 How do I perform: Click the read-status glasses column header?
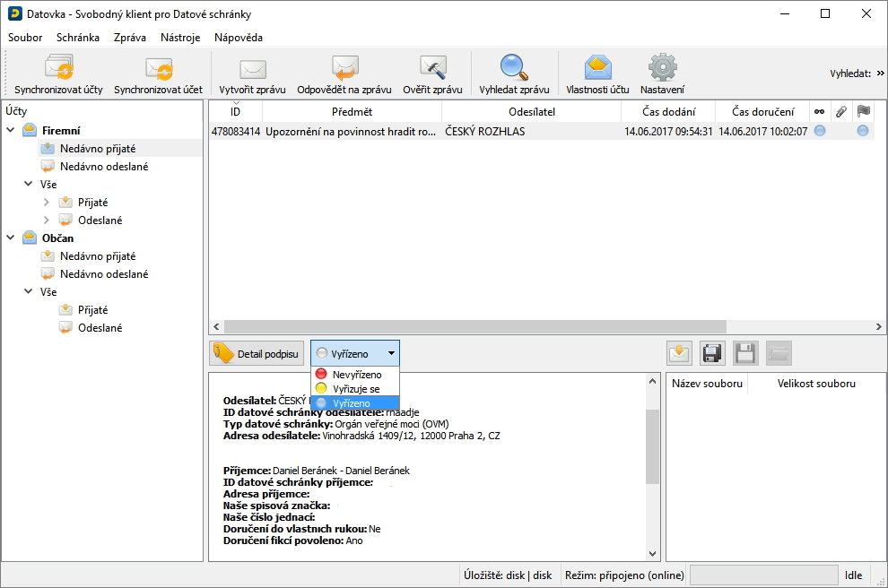(x=820, y=111)
